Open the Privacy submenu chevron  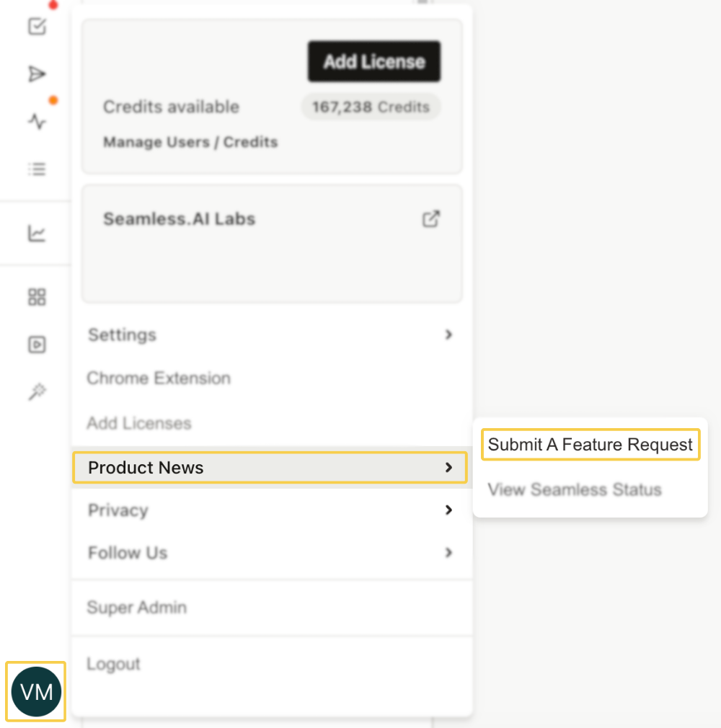click(x=448, y=510)
